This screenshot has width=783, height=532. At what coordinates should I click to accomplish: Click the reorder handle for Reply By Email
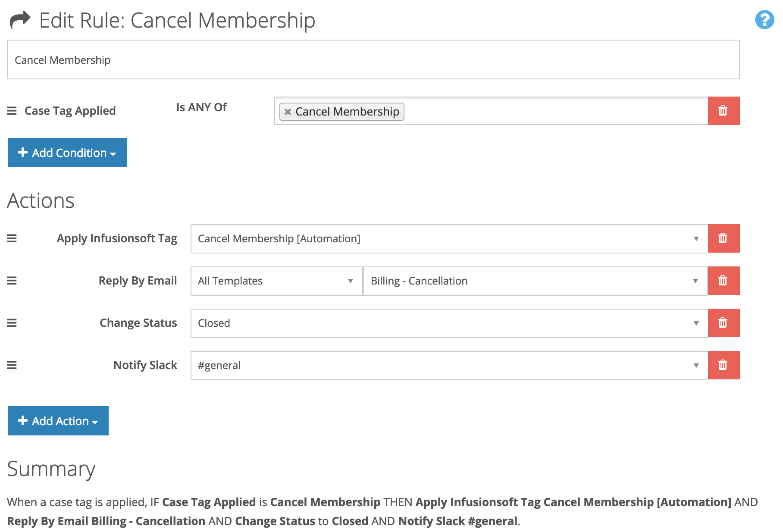click(12, 281)
